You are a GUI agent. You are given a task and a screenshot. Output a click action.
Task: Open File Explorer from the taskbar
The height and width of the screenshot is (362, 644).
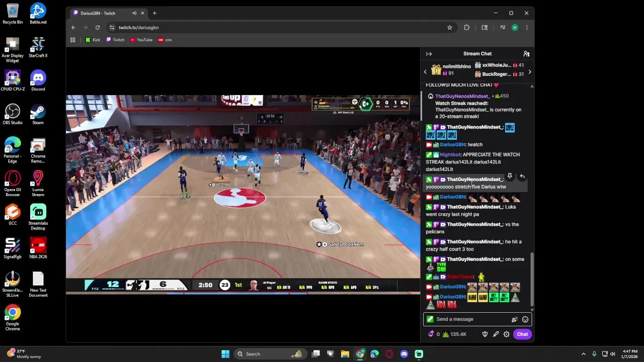tap(345, 354)
